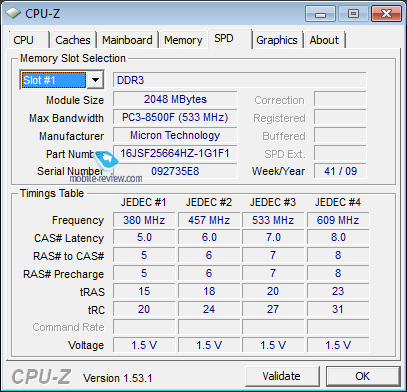The image size is (407, 392).
Task: Click the 6.0 CAS# Latency cell
Action: [x=209, y=238]
